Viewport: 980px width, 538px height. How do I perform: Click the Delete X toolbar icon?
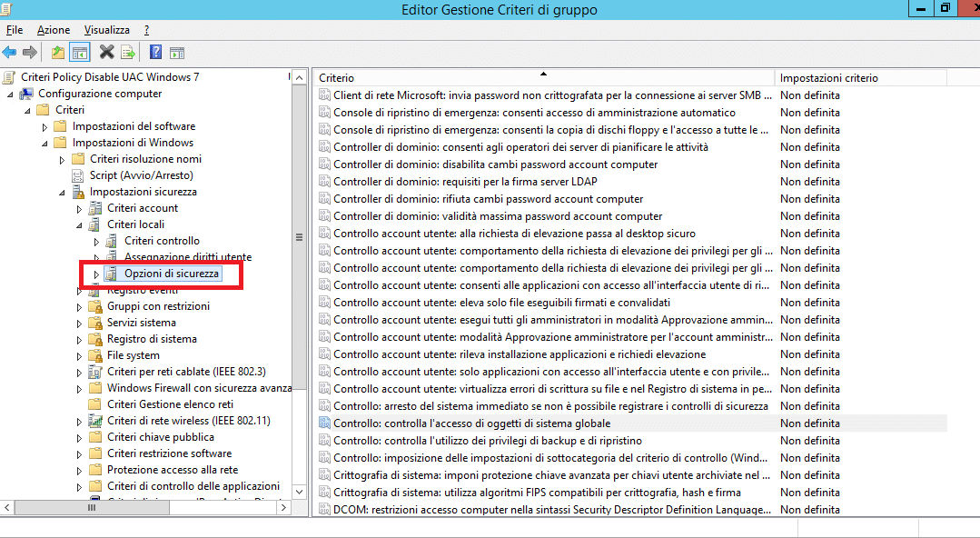click(x=107, y=52)
